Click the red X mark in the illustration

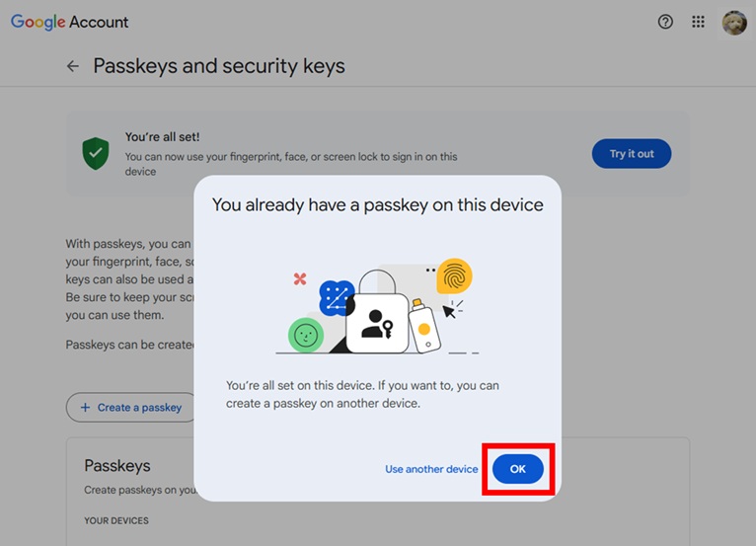(300, 279)
